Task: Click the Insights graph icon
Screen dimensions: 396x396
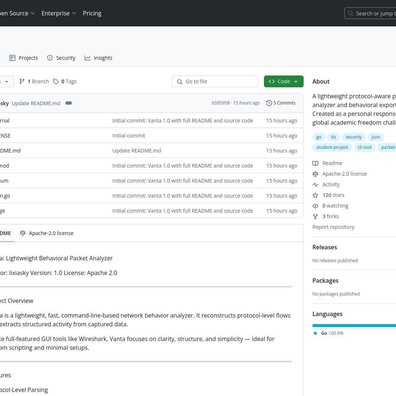Action: coord(87,58)
